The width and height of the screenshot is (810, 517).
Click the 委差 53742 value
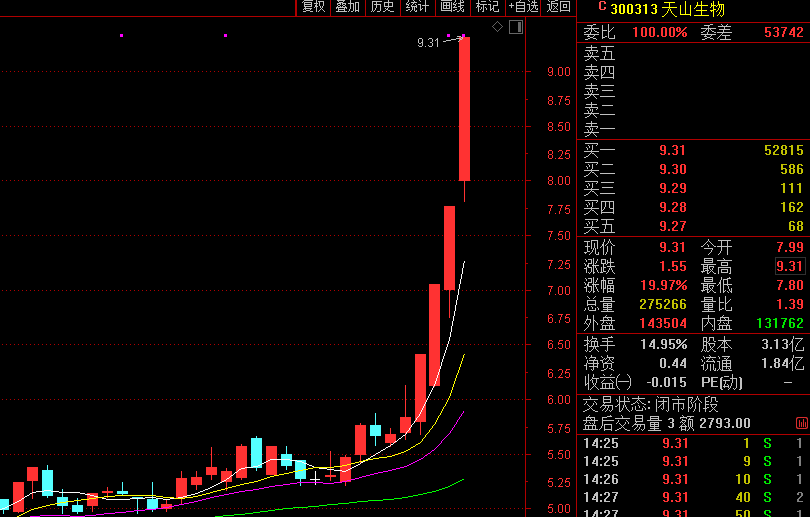[x=784, y=33]
